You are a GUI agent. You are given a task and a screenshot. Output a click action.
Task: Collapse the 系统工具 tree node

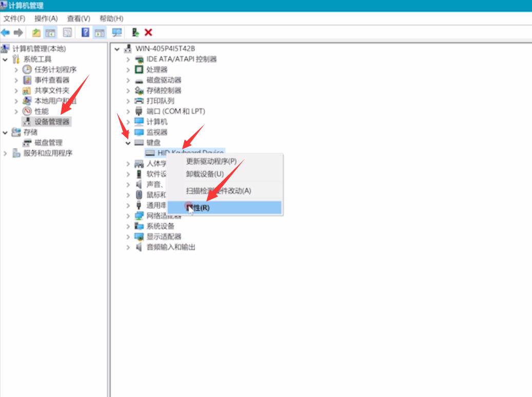(5, 59)
